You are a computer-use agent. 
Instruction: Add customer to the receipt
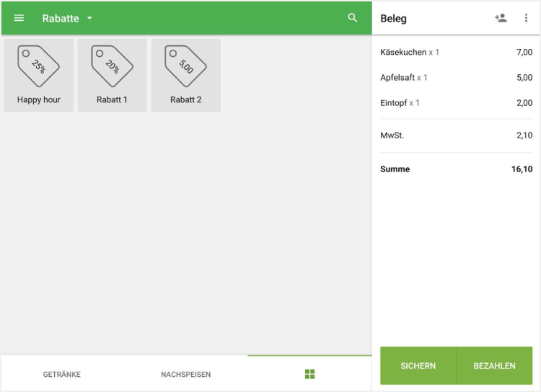(501, 18)
